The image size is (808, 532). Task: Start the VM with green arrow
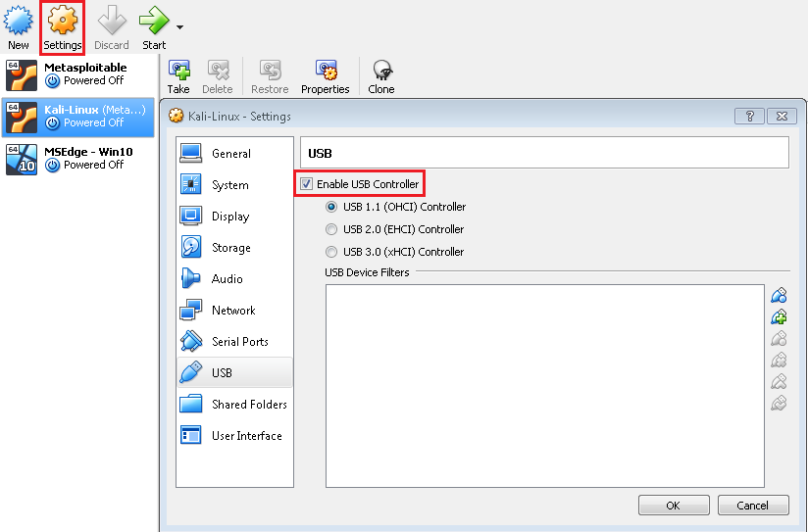point(154,21)
